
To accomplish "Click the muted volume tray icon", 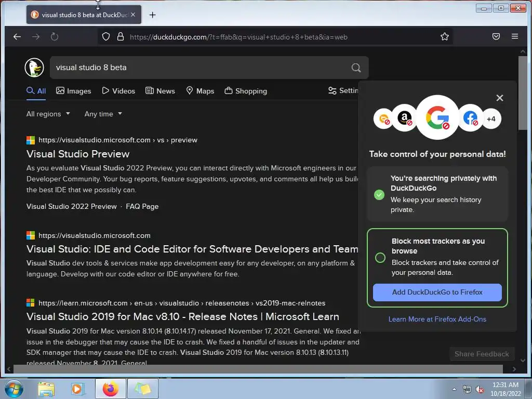I will point(480,390).
